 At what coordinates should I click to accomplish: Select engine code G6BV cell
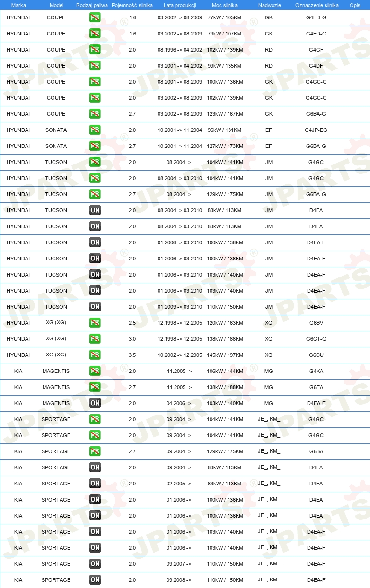pos(316,323)
